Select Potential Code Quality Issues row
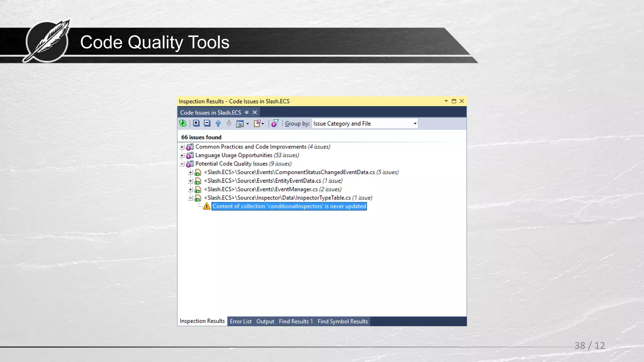The height and width of the screenshot is (362, 644). [243, 164]
